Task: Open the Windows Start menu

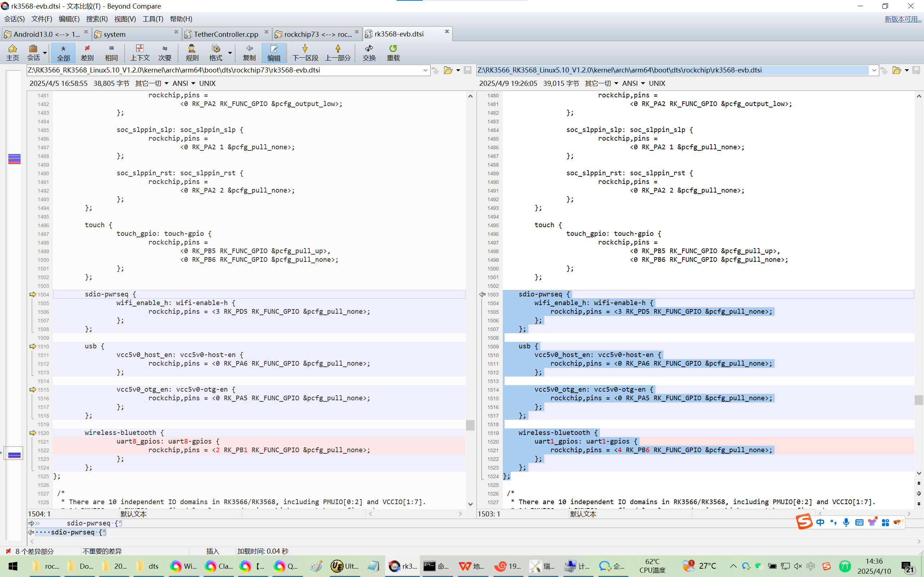Action: [13, 566]
